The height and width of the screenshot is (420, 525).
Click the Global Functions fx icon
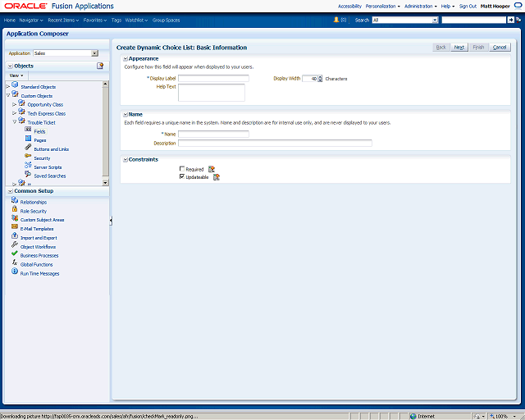click(x=15, y=262)
